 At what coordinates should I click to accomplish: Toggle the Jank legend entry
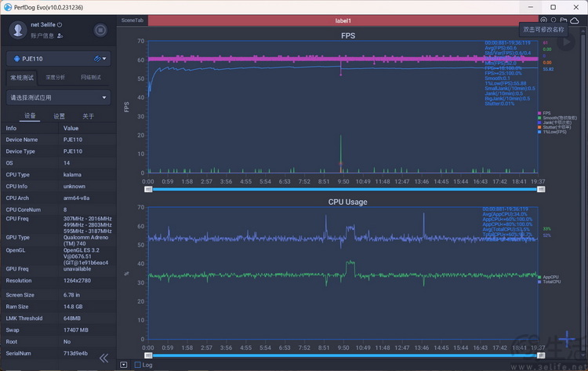555,122
